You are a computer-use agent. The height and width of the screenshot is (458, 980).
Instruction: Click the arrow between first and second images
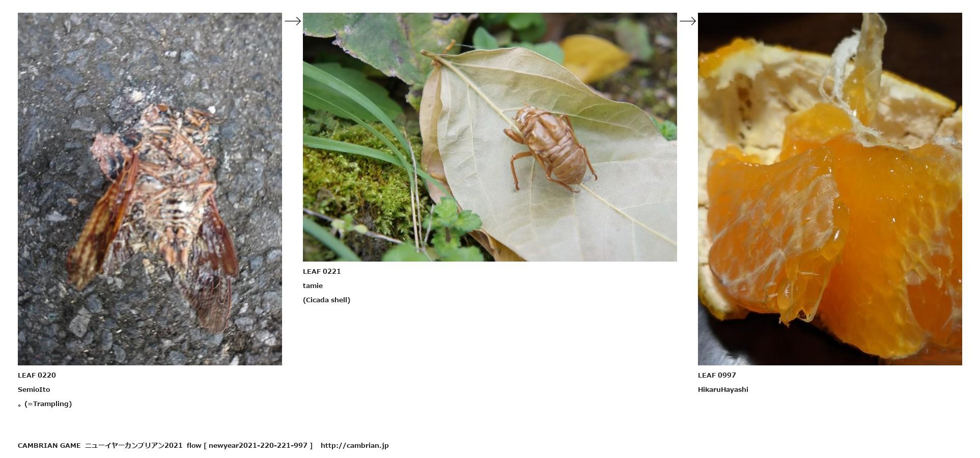point(293,21)
